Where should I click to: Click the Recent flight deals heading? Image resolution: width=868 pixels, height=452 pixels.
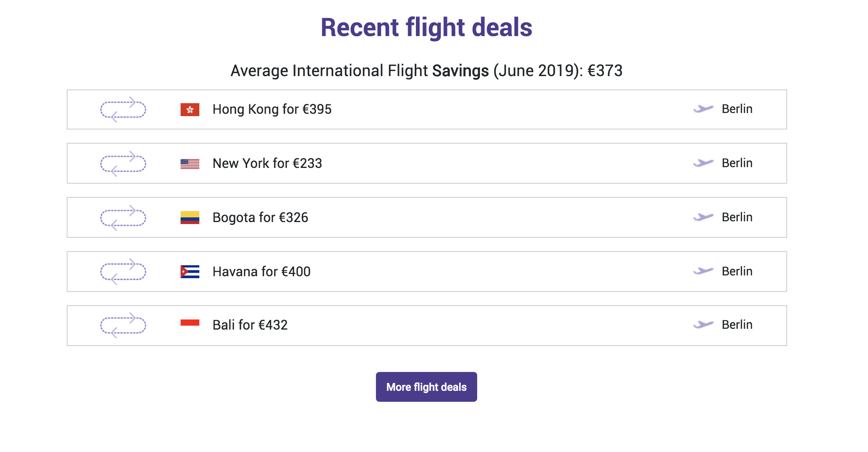point(426,27)
